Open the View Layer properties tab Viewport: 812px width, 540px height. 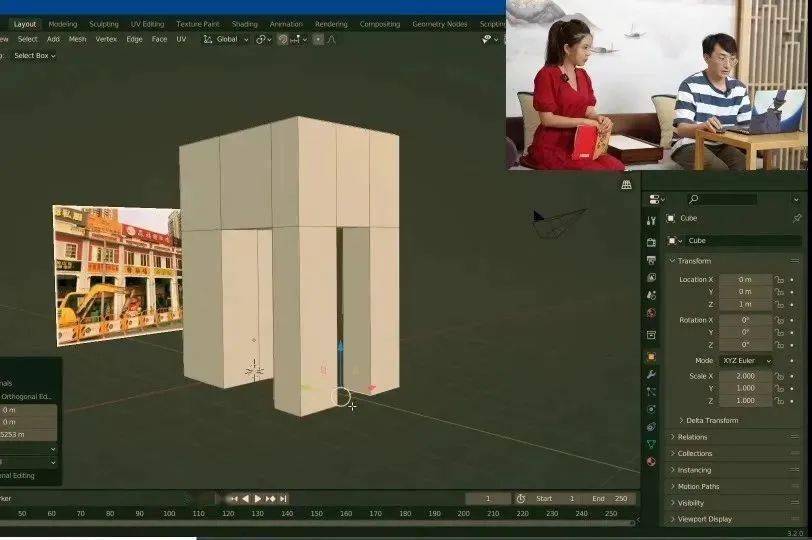click(651, 278)
